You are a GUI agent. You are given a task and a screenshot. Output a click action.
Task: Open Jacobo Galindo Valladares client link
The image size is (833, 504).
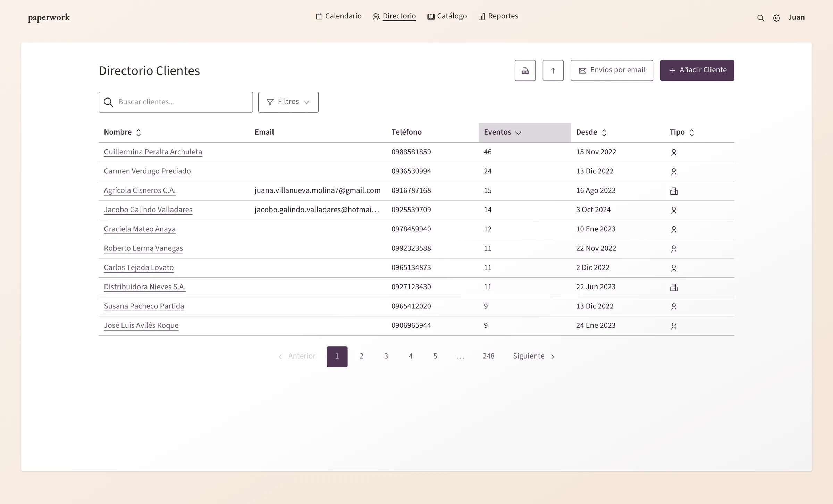(148, 210)
